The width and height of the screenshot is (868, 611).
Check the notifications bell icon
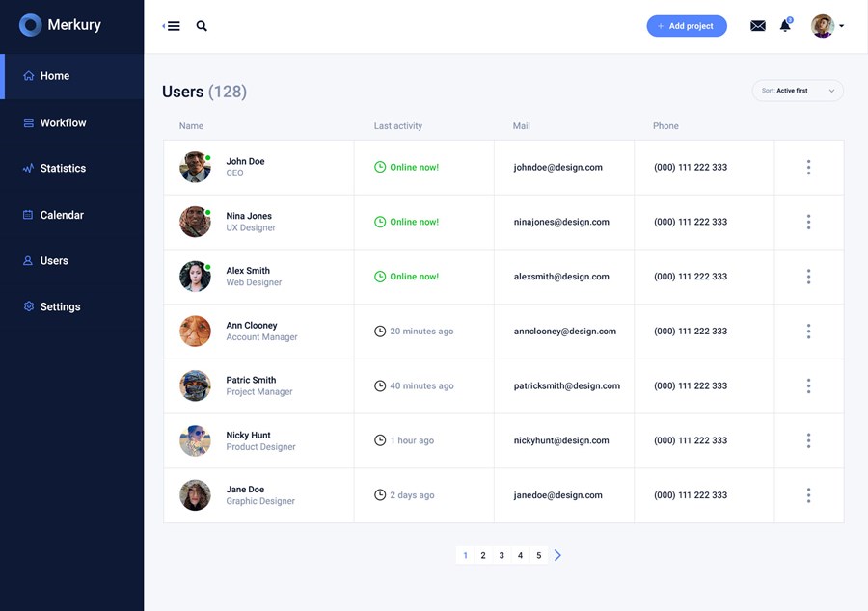(x=785, y=26)
